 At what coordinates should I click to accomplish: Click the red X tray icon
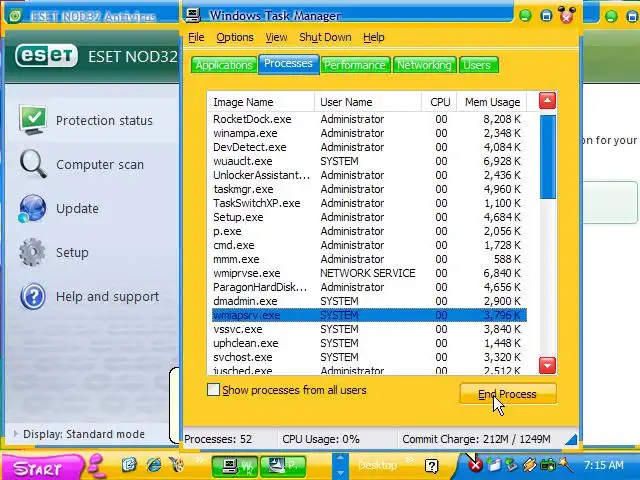[476, 465]
